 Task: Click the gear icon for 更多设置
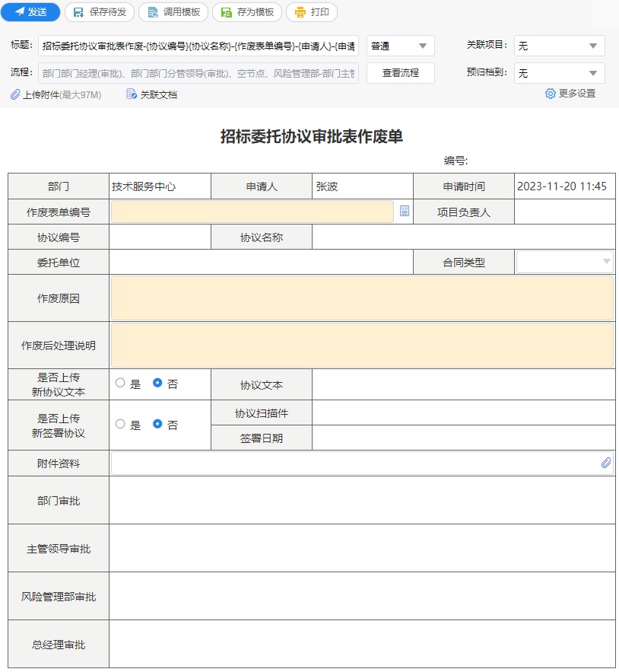click(550, 94)
